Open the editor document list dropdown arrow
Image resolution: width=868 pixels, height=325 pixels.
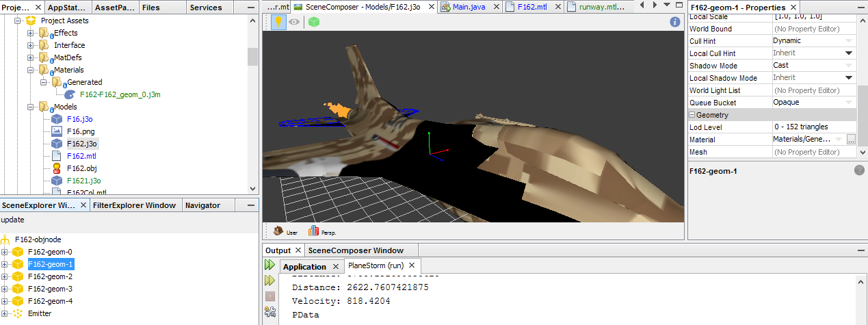tap(666, 4)
